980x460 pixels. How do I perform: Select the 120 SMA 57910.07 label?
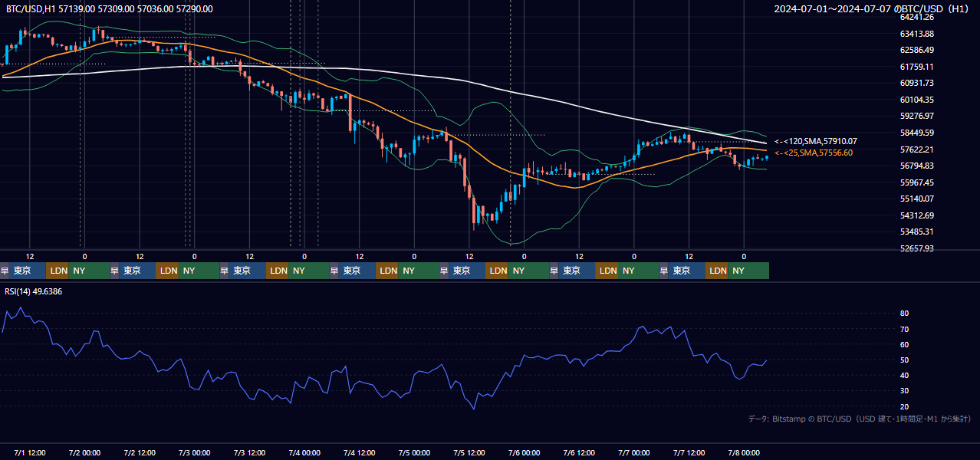tap(816, 141)
